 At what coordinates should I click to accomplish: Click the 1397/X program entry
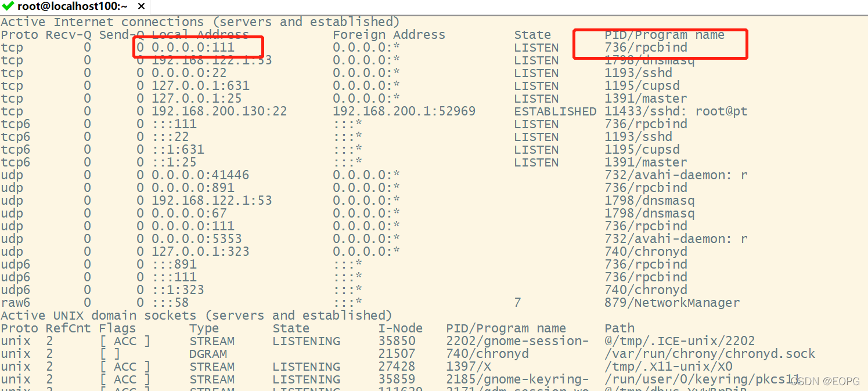468,367
